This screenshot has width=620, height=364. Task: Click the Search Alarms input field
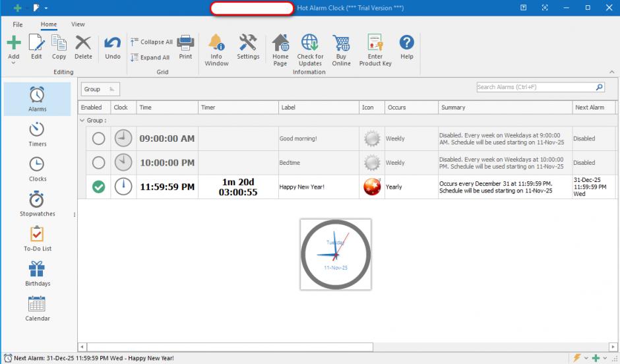[x=536, y=87]
